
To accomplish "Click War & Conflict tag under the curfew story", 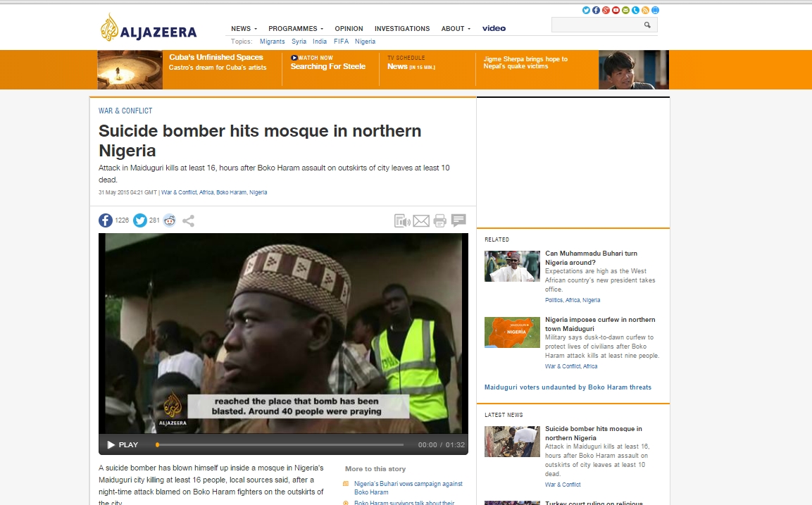I will coord(563,366).
